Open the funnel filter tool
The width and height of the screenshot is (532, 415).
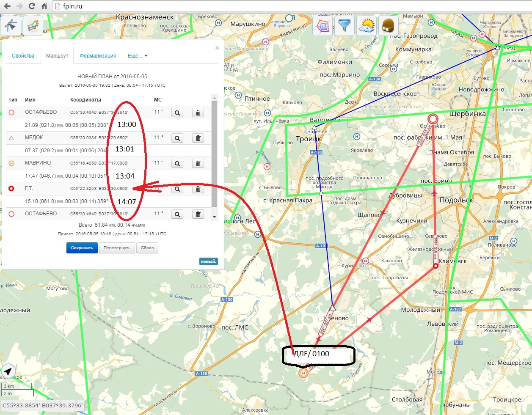point(345,26)
